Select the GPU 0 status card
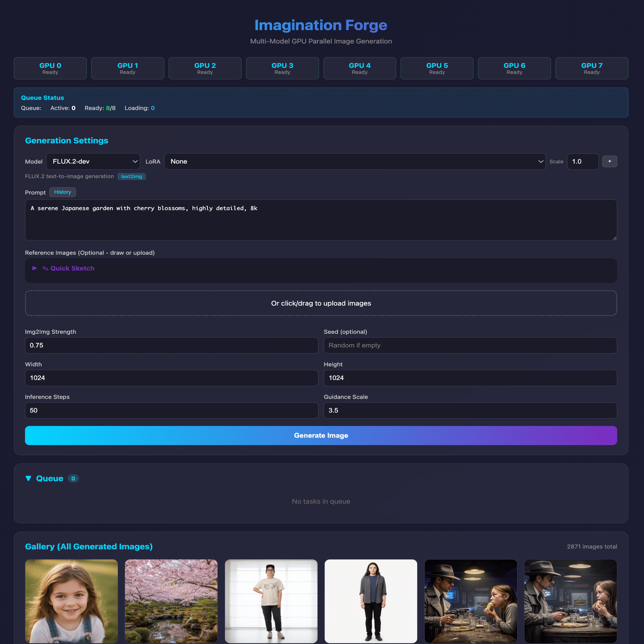Screen dimensions: 644x644 50,68
